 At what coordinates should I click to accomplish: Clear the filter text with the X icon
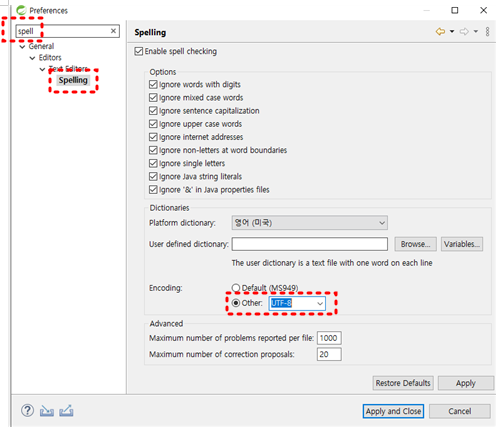113,31
